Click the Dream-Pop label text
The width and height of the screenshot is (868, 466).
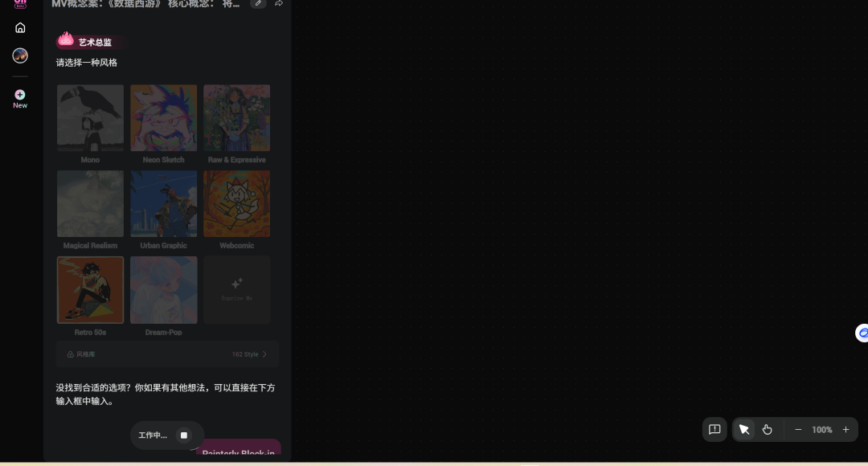coord(163,333)
